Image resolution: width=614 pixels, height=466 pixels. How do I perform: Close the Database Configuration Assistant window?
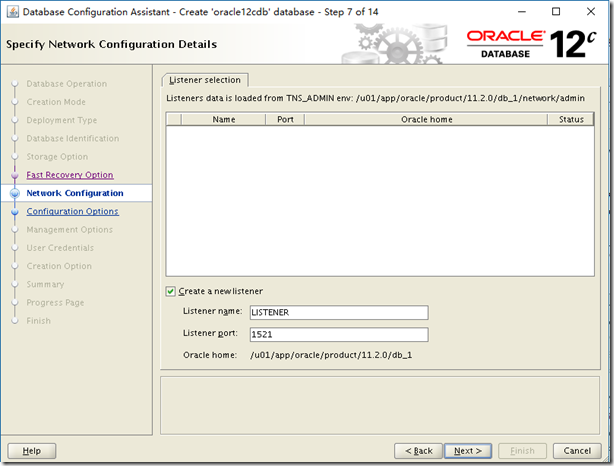[591, 12]
